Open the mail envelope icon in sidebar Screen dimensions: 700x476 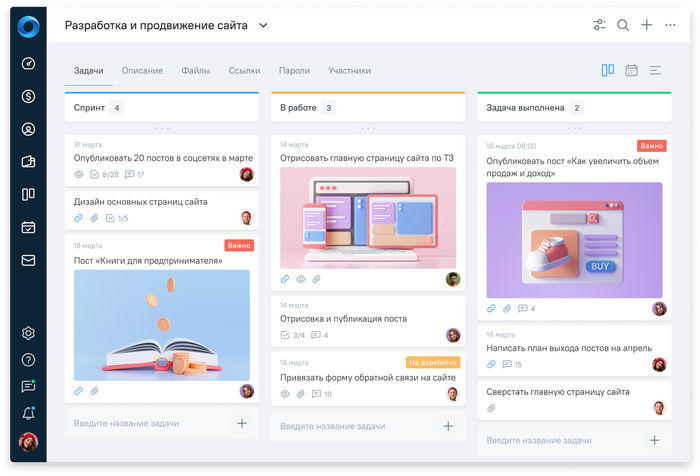point(28,260)
